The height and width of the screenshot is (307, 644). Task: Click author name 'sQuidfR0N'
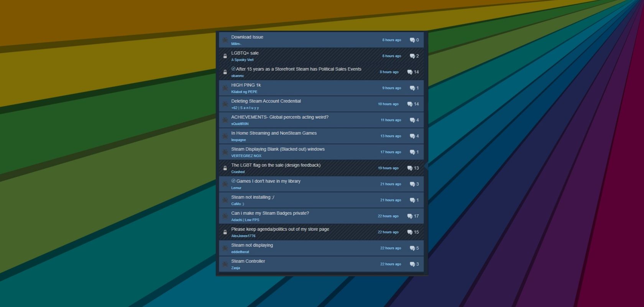(x=240, y=124)
